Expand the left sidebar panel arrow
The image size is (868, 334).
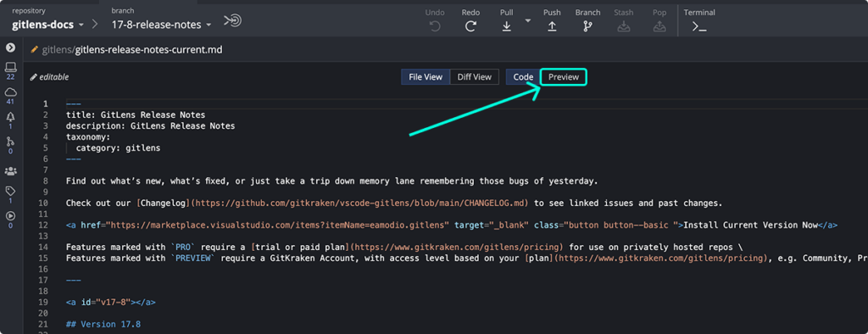point(10,48)
